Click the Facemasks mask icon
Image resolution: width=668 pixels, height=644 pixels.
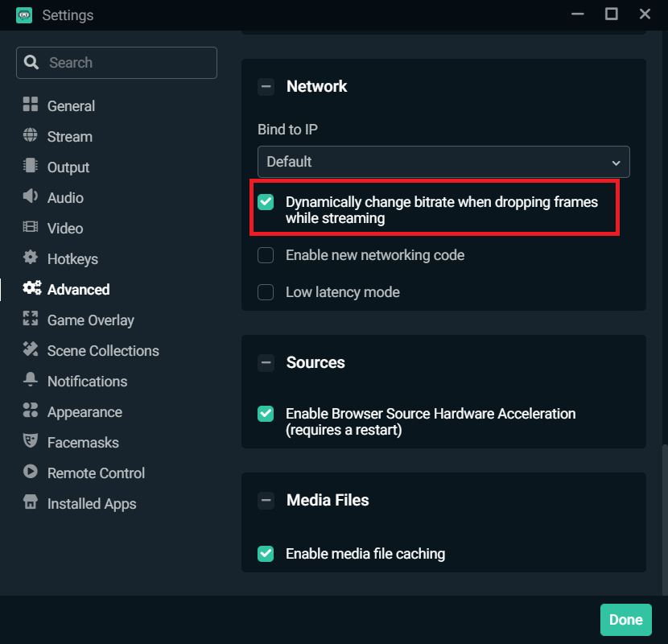(x=31, y=442)
